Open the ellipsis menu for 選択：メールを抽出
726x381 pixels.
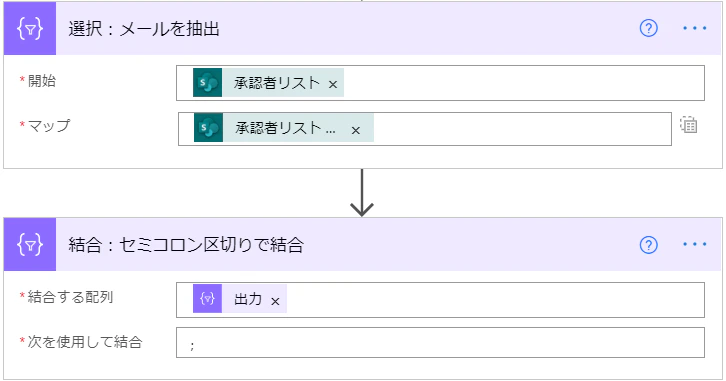point(695,28)
